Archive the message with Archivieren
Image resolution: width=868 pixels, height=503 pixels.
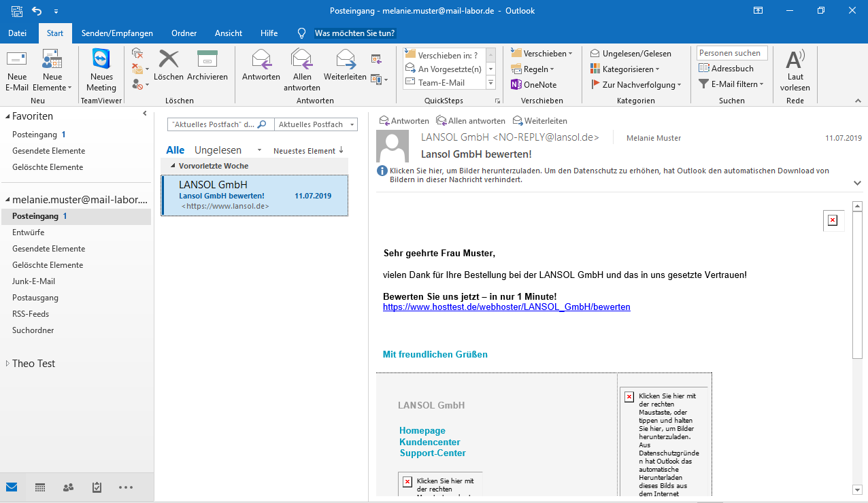pyautogui.click(x=207, y=65)
